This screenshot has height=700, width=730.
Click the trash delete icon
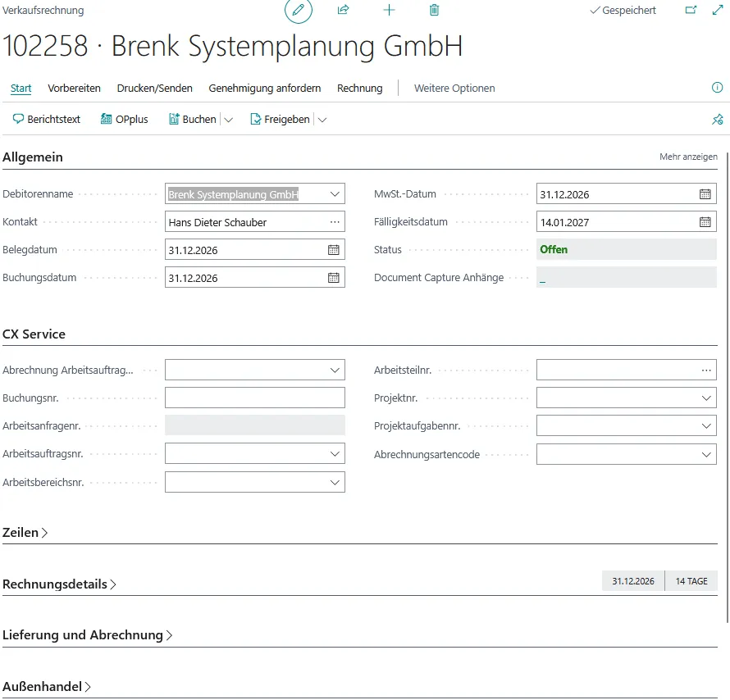tap(434, 10)
